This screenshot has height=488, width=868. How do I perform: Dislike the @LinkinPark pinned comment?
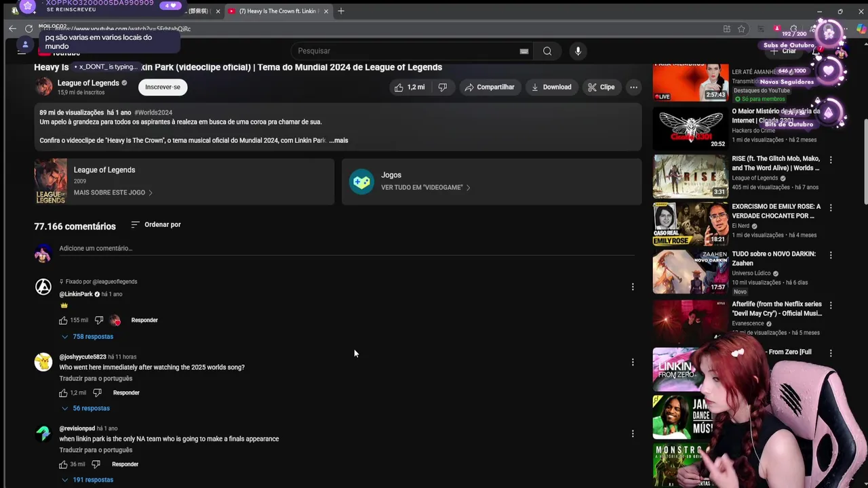(99, 320)
